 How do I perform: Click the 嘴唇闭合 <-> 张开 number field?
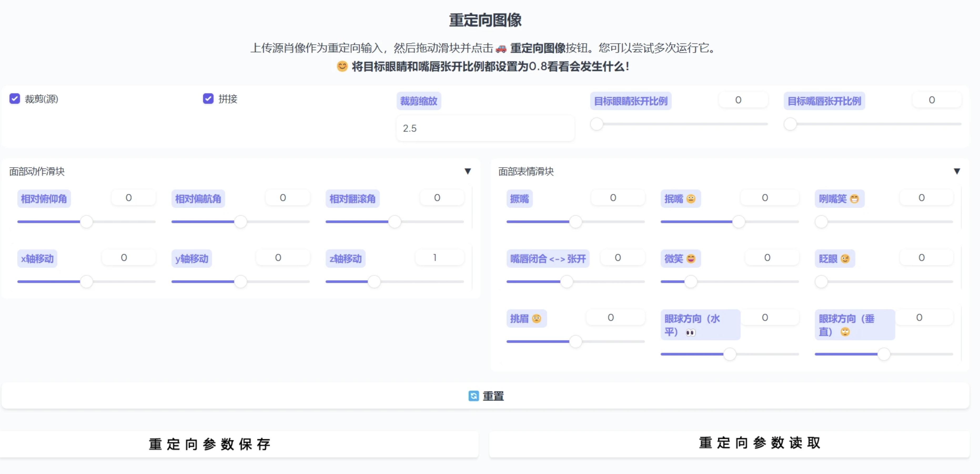point(622,258)
